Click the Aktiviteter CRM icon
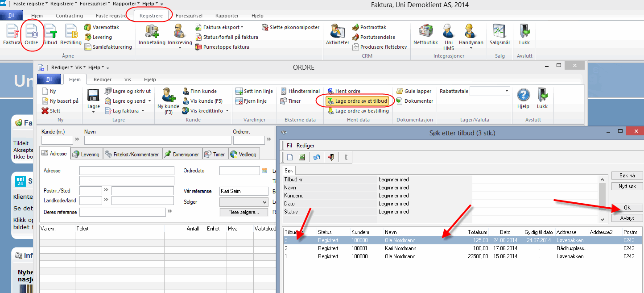 [x=337, y=34]
